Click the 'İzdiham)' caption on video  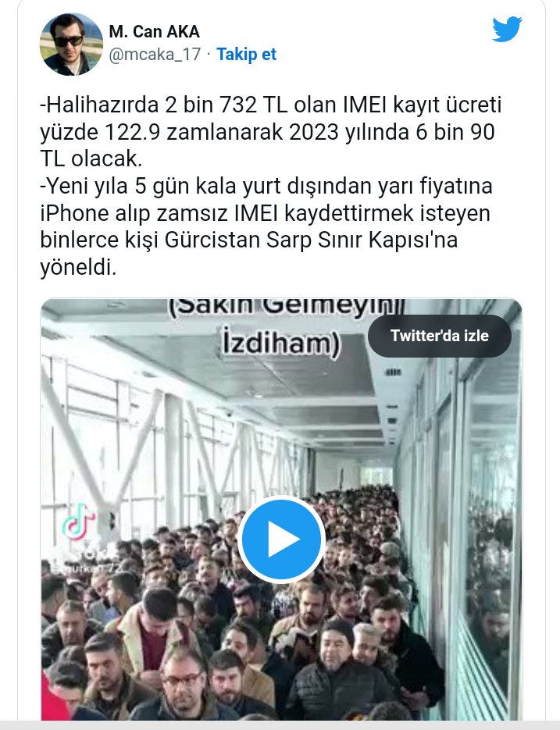(281, 343)
